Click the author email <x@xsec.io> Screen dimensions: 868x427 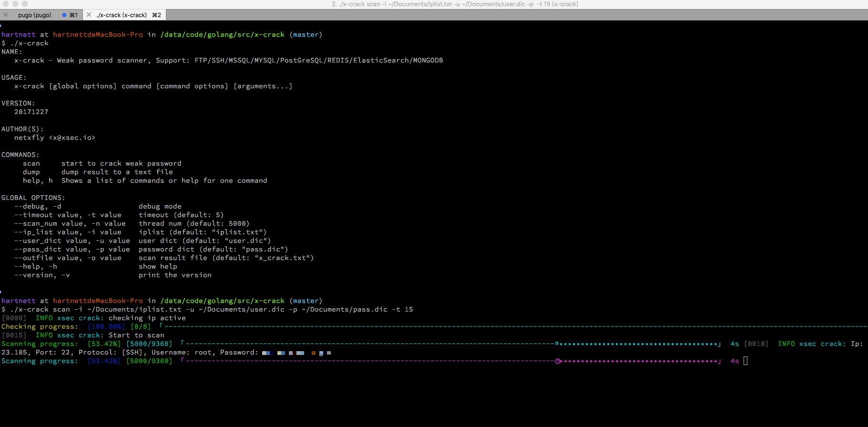click(x=72, y=137)
